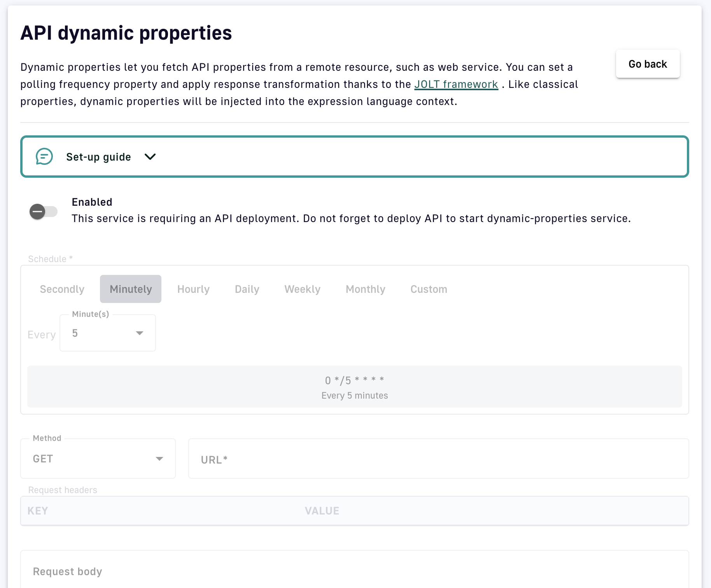
Task: Click the Method dropdown arrow icon
Action: click(159, 459)
